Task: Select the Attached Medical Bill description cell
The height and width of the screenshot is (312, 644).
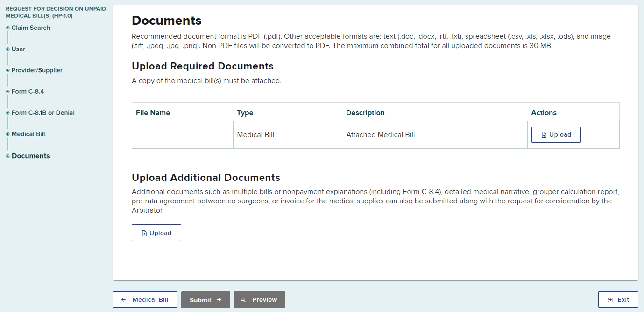Action: (x=380, y=135)
